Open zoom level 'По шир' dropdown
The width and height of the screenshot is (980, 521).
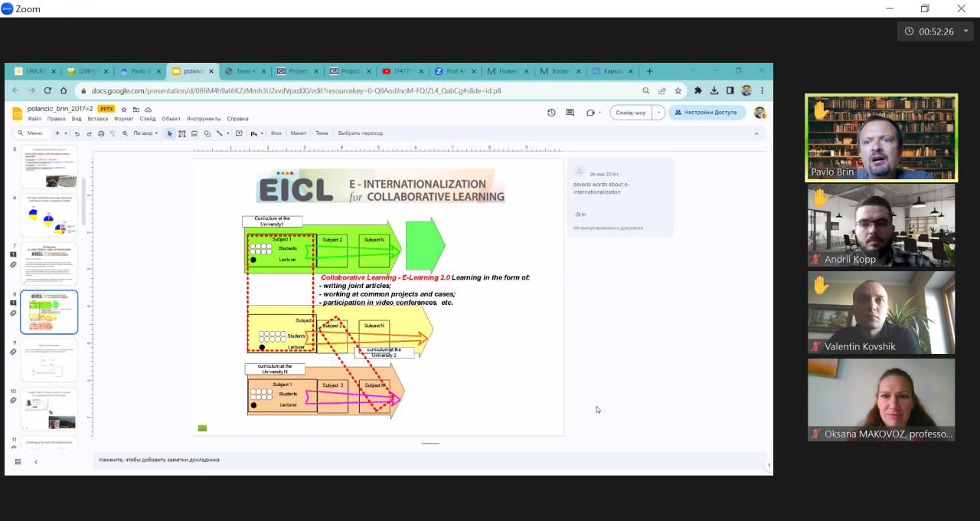pos(145,133)
